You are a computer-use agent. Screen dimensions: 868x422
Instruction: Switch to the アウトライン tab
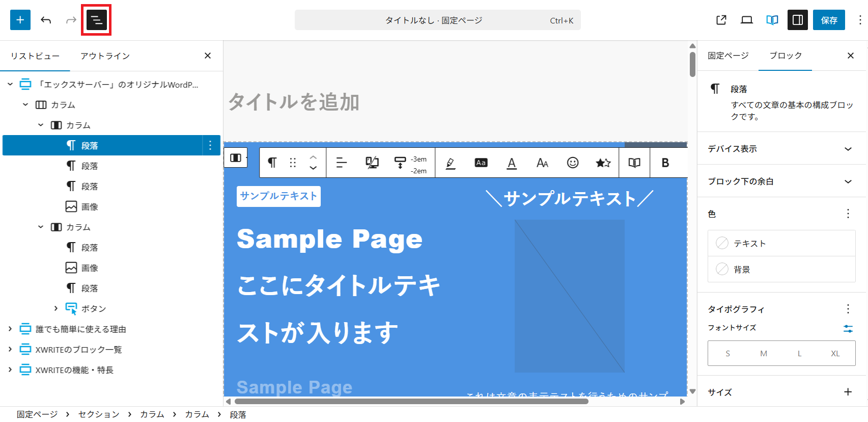coord(105,56)
